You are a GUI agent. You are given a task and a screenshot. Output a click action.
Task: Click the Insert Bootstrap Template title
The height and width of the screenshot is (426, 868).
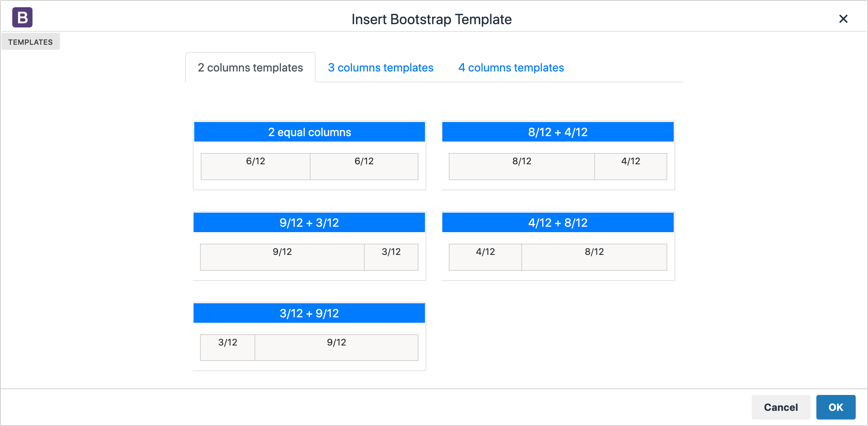tap(431, 19)
